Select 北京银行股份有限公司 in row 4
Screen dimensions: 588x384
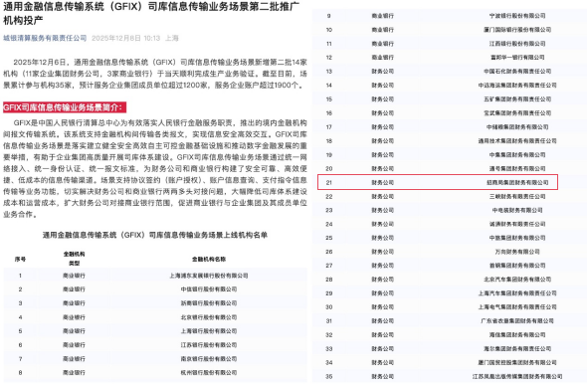pos(209,317)
